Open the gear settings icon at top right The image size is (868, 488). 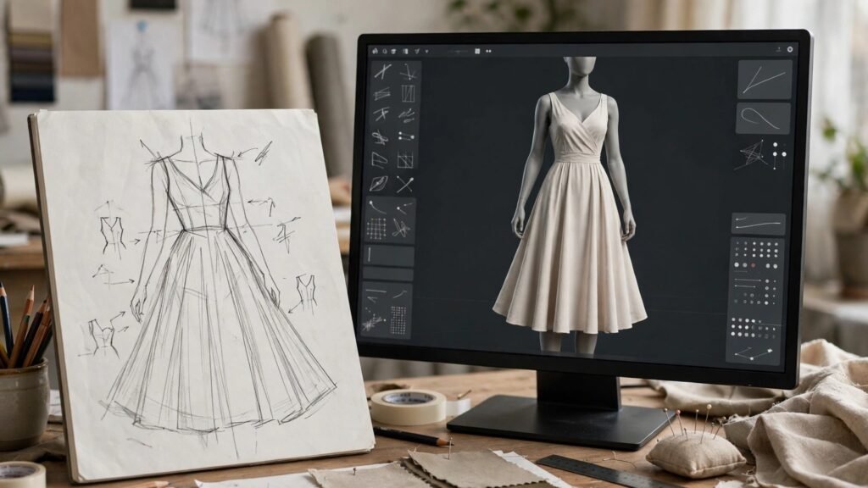[x=790, y=49]
